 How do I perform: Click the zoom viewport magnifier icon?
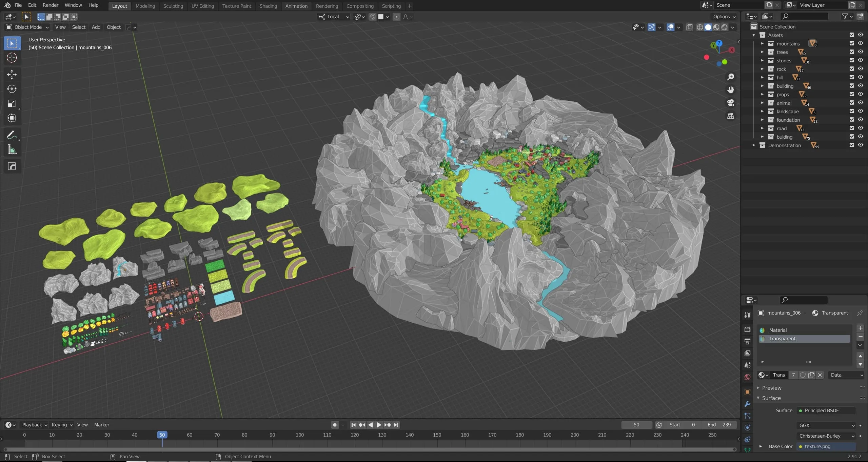(731, 77)
